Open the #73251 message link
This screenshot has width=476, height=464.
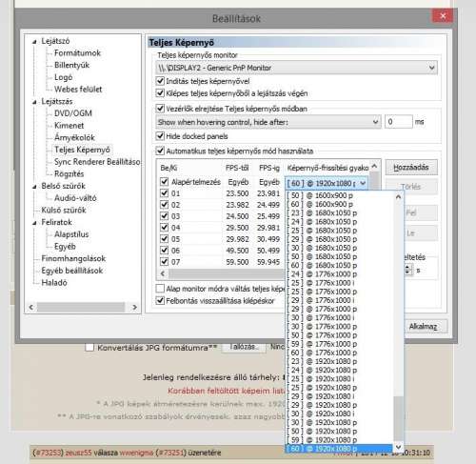[x=170, y=453]
